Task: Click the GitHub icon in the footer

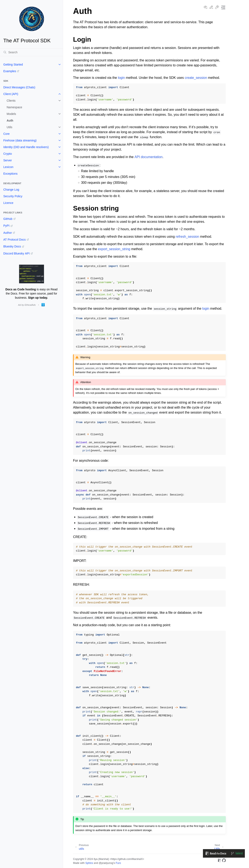Action: tap(224, 860)
